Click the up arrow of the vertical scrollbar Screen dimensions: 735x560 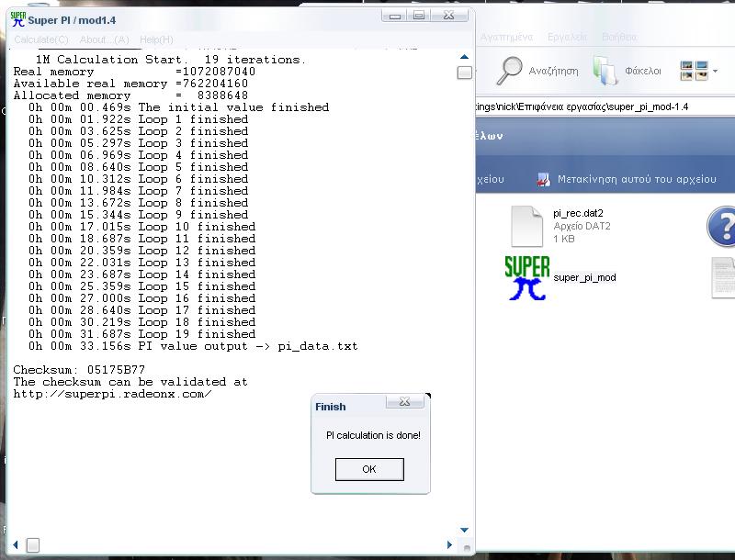(x=464, y=57)
